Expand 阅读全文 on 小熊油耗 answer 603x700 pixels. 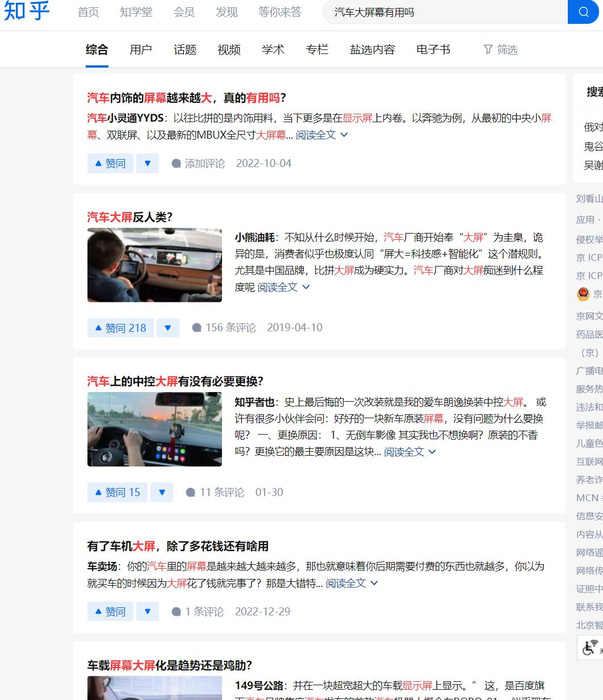pos(283,287)
